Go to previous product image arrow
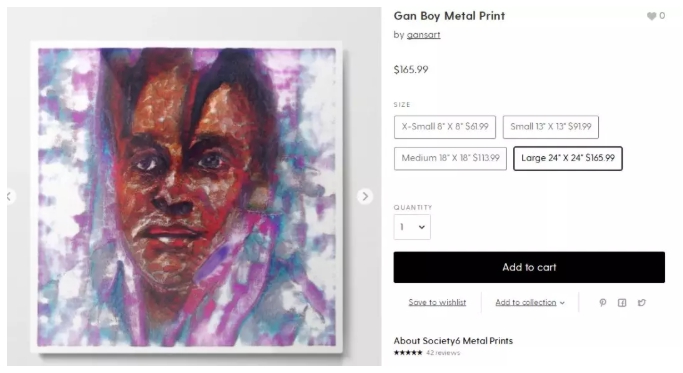683x373 pixels. point(10,197)
